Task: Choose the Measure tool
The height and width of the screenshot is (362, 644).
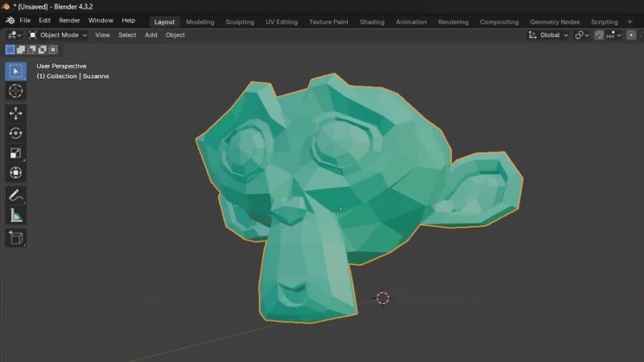Action: [x=15, y=216]
